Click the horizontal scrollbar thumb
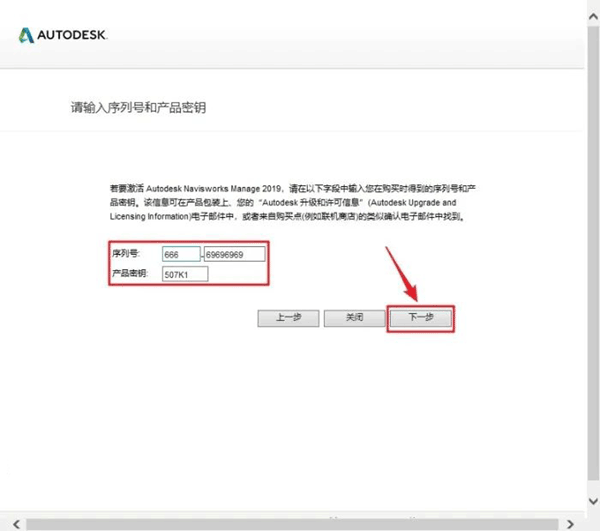600x531 pixels. (x=292, y=524)
